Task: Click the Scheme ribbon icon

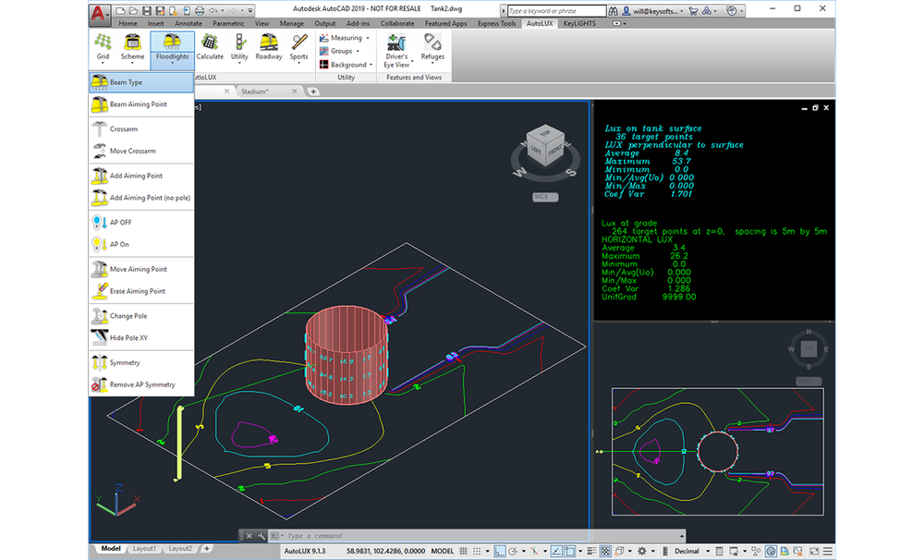Action: tap(132, 48)
